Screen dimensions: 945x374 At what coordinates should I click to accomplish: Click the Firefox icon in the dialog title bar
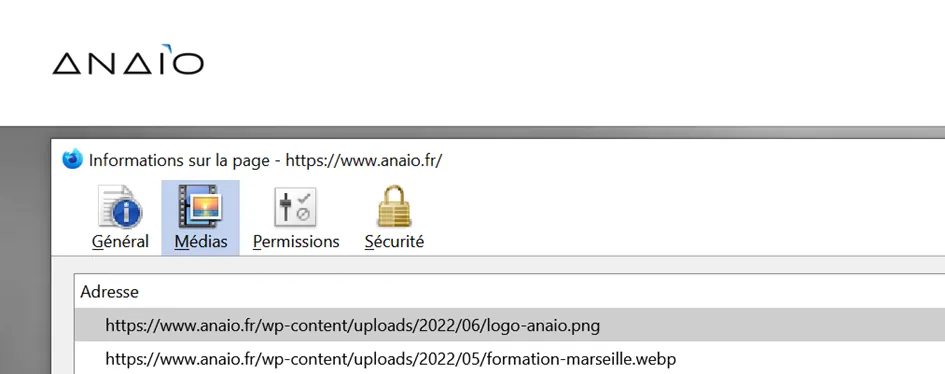pyautogui.click(x=72, y=160)
